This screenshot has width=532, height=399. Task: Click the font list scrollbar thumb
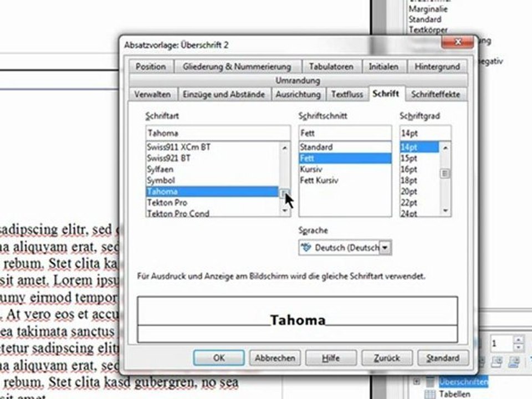[285, 193]
